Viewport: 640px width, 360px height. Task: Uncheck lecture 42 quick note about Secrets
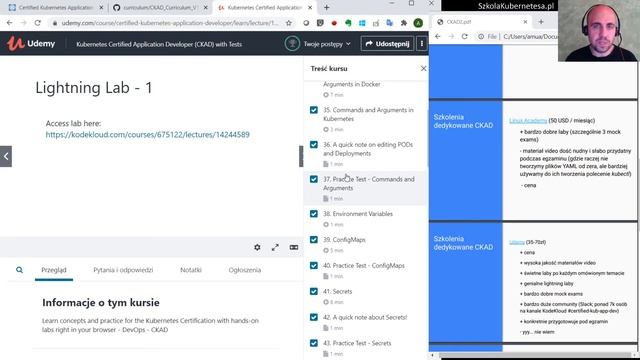313,317
